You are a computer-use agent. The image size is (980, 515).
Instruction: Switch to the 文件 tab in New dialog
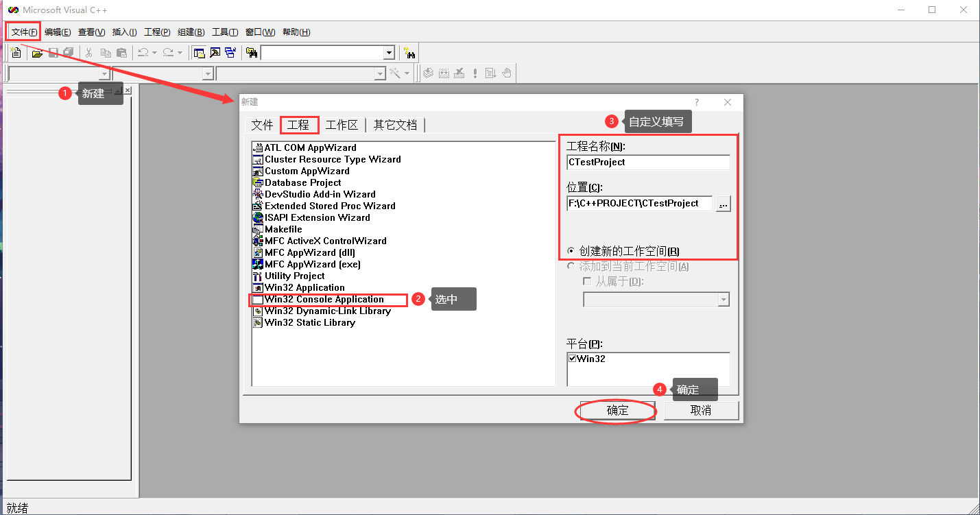tap(262, 125)
